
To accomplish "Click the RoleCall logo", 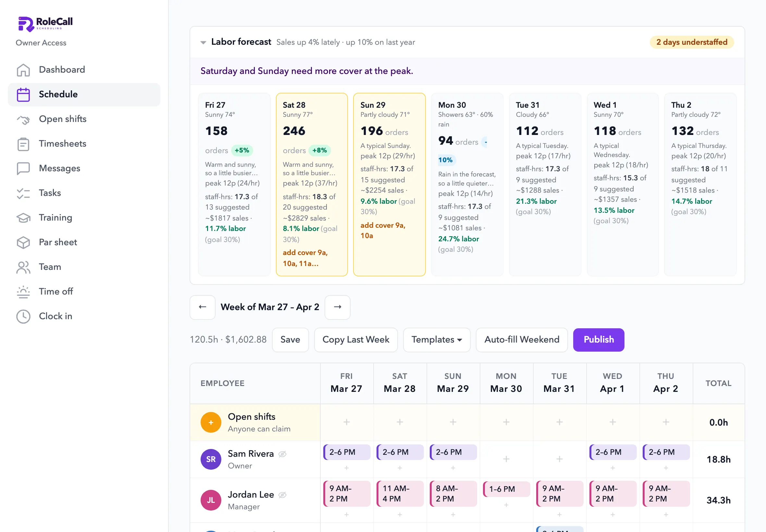I will [45, 24].
